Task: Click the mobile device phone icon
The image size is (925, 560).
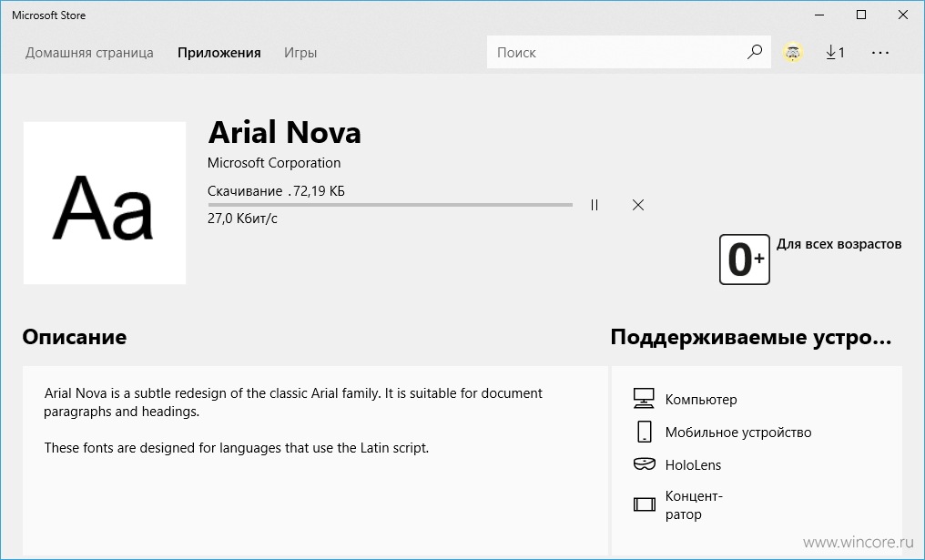Action: click(644, 432)
